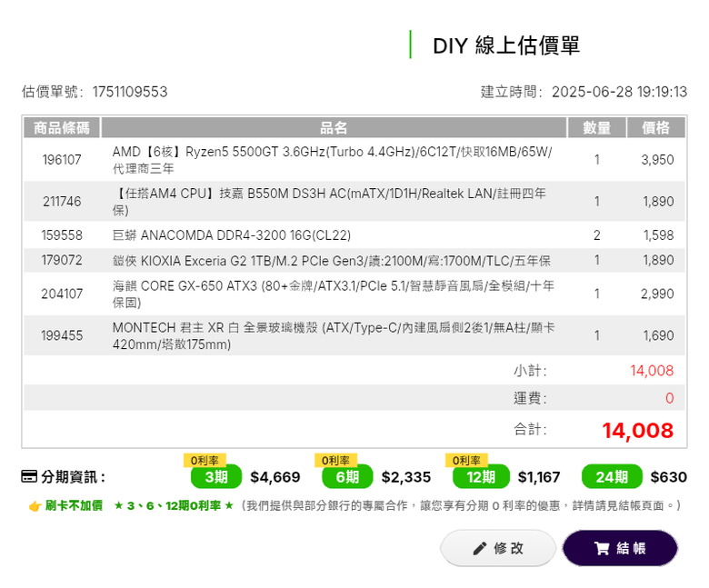
Task: Select the 6期 installment badge
Action: tap(347, 476)
